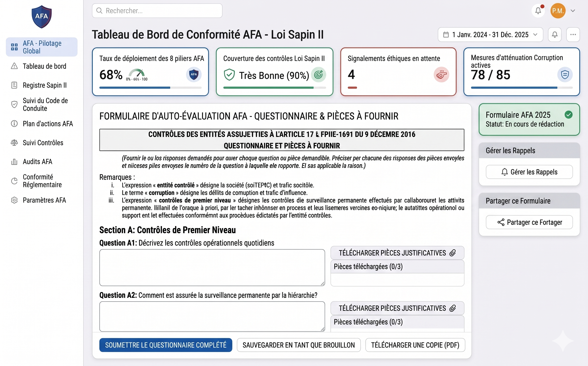Click Statut: En cours de rédaction
The image size is (588, 366).
tap(525, 124)
